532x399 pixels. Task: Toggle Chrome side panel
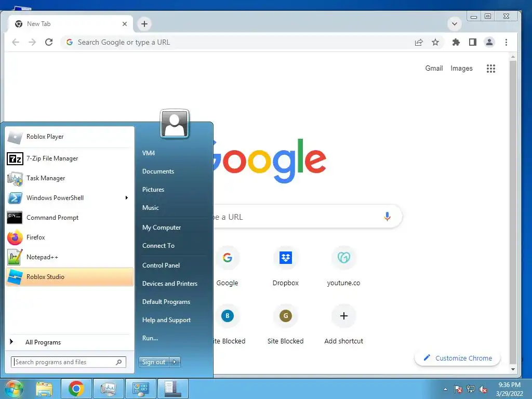pyautogui.click(x=473, y=42)
